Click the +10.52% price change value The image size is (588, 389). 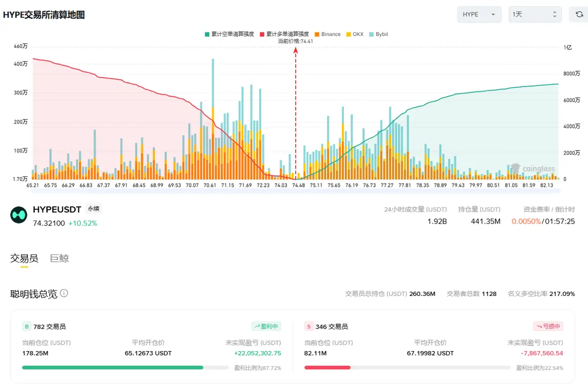click(x=82, y=223)
